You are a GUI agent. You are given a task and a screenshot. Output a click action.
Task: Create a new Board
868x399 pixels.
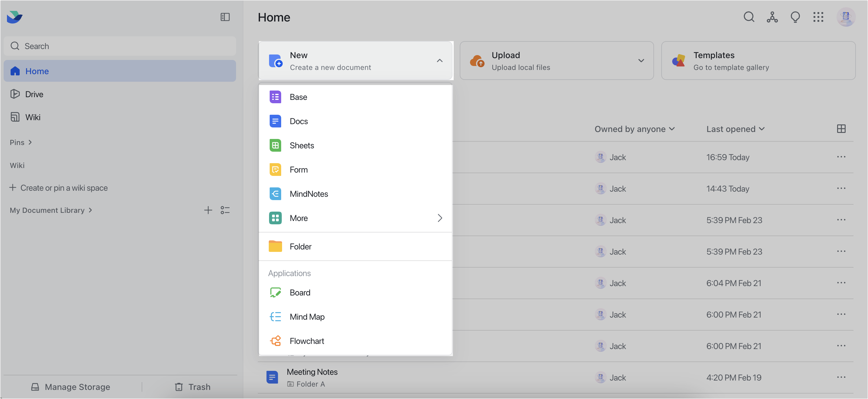point(355,292)
